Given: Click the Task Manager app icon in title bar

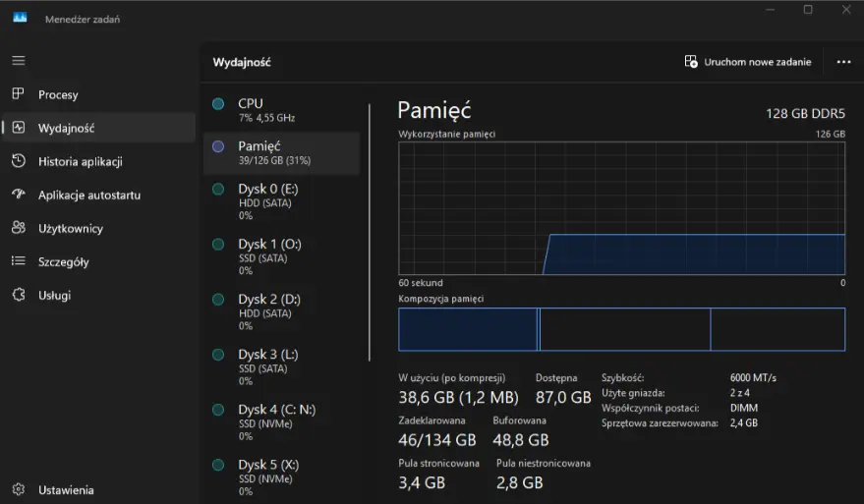Looking at the screenshot, I should pyautogui.click(x=20, y=19).
